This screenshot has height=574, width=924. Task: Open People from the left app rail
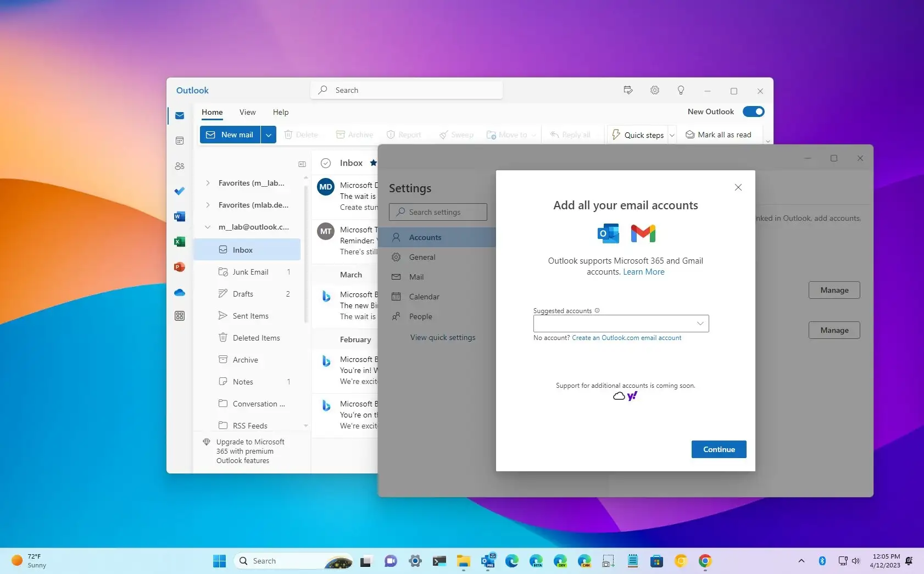tap(180, 166)
